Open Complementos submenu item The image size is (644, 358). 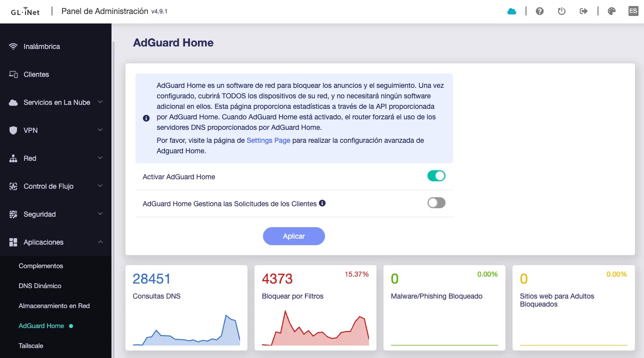(55, 266)
